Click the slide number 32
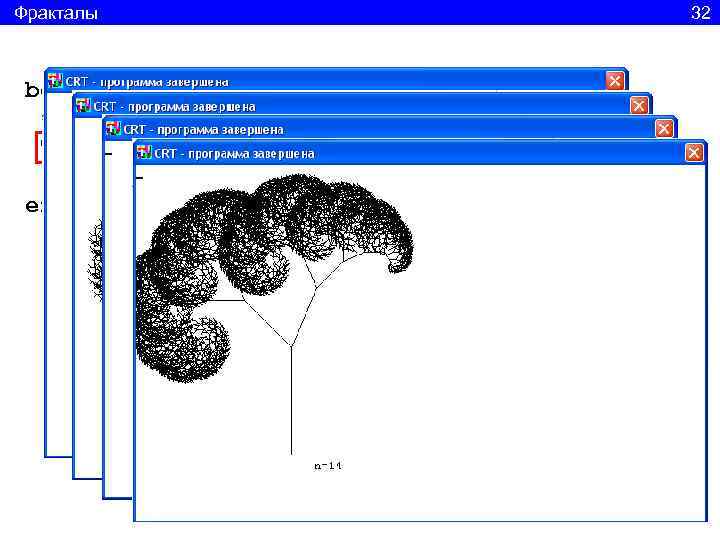The width and height of the screenshot is (720, 540). pyautogui.click(x=700, y=13)
